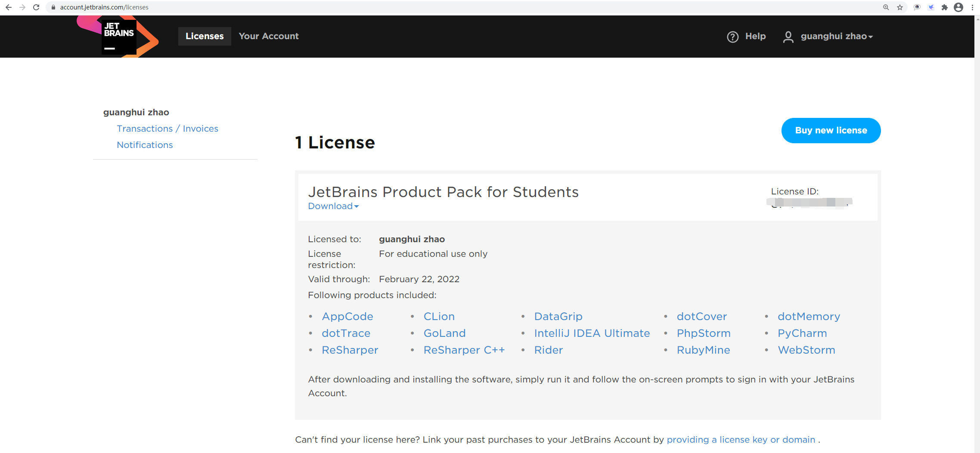Click the JetBrains Product Pack for Students title

[x=443, y=192]
